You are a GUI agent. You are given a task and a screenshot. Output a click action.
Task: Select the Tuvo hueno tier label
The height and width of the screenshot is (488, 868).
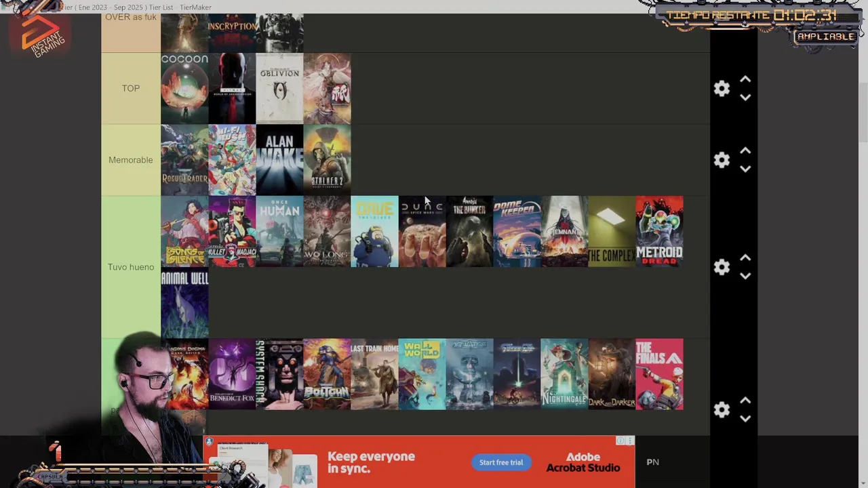point(131,267)
